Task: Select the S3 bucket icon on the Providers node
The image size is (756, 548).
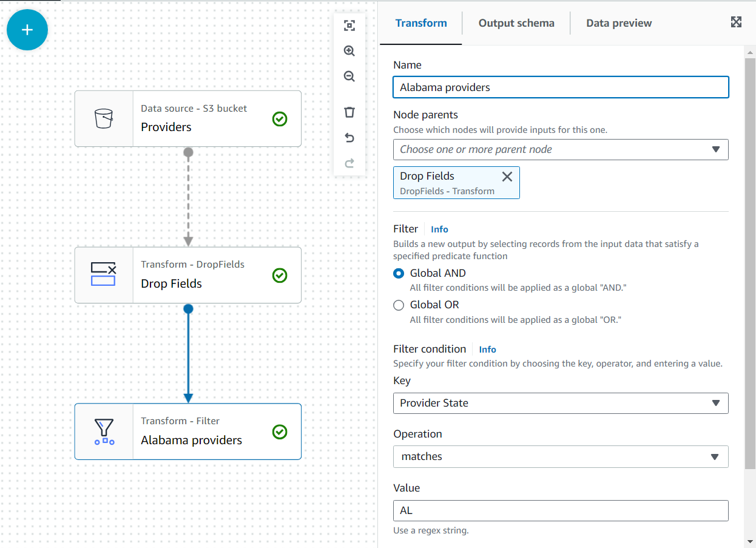Action: [103, 118]
